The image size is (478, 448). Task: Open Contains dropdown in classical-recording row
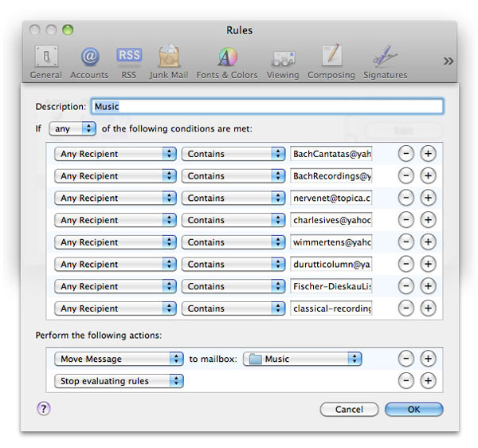(233, 308)
